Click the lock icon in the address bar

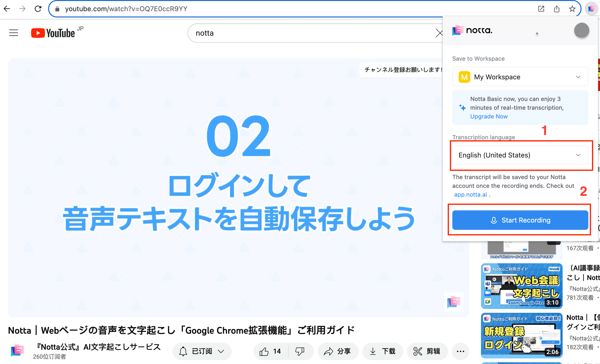coord(57,9)
